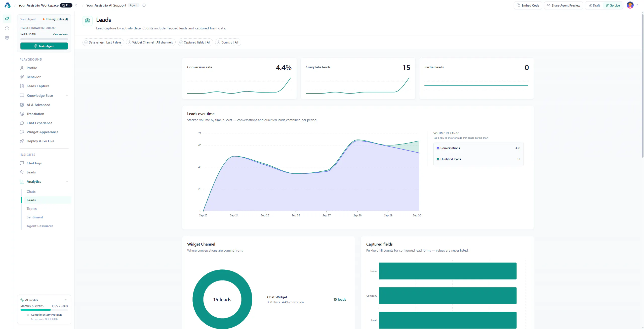The width and height of the screenshot is (644, 329).
Task: Open the gauge dashboard icon in left rail
Action: pos(7,28)
